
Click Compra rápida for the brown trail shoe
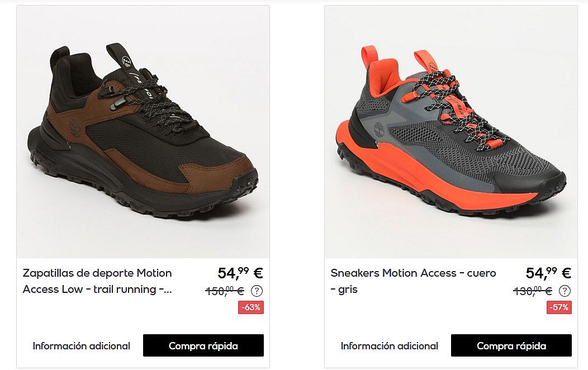pyautogui.click(x=203, y=345)
